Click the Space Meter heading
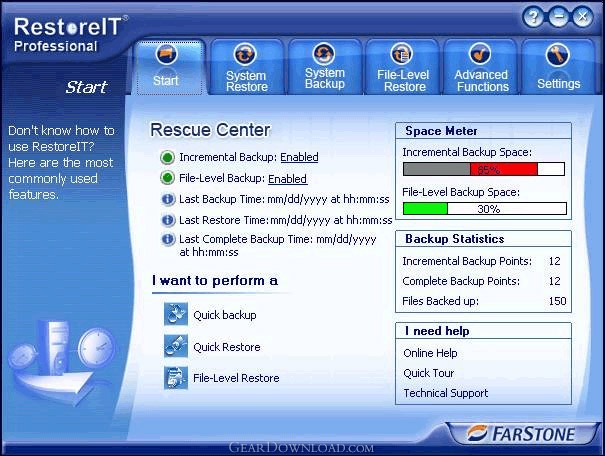Screen dimensions: 605x456 (441, 131)
